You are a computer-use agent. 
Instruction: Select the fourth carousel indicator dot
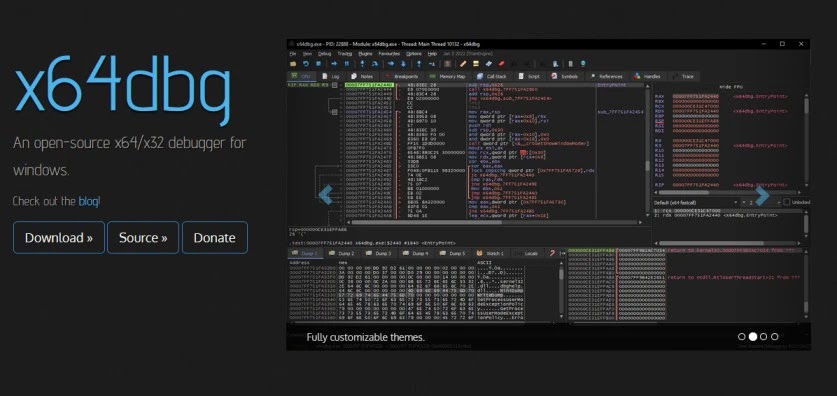pos(775,337)
